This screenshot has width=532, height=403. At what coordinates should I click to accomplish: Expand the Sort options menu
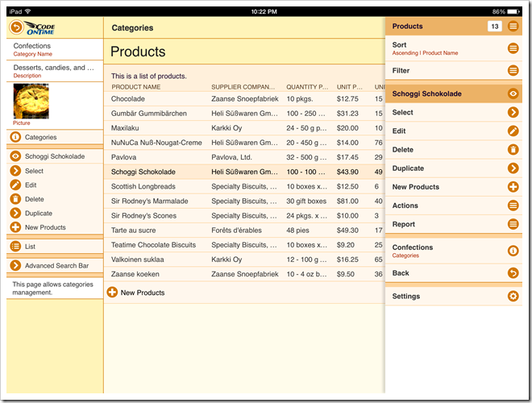click(513, 48)
